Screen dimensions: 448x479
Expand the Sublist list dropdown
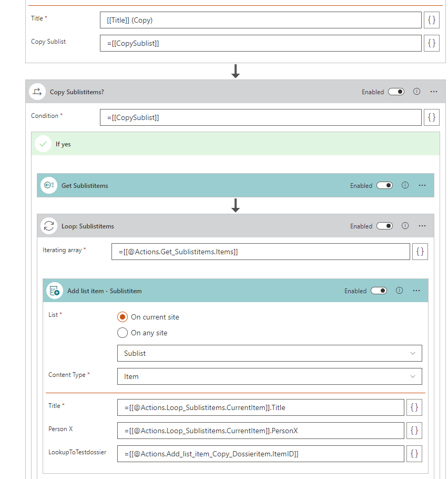pos(269,353)
